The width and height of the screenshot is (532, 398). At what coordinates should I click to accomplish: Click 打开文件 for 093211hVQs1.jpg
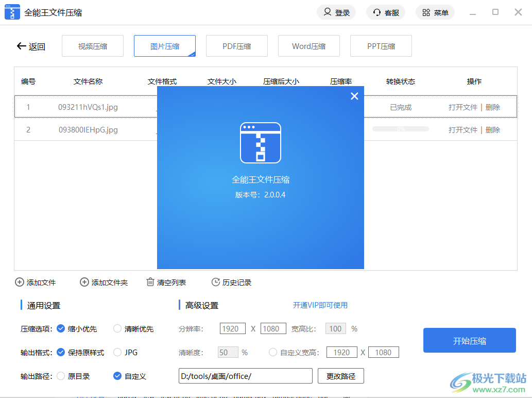(x=462, y=107)
